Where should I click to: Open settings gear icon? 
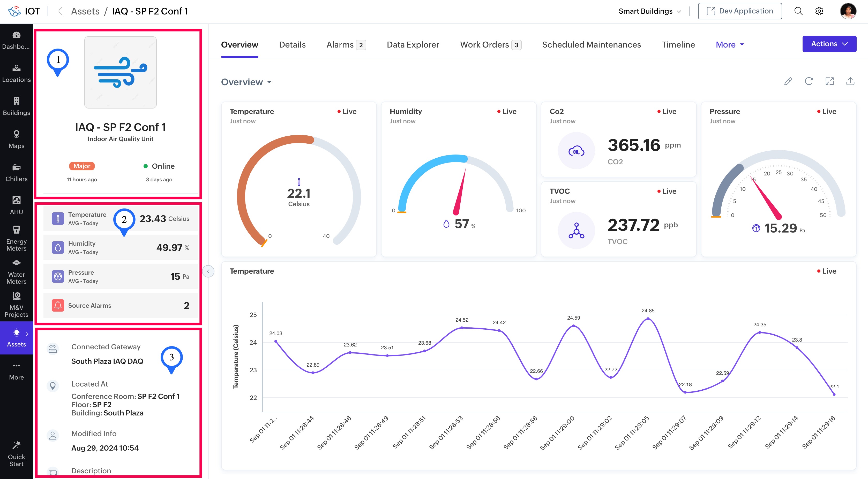click(x=819, y=11)
